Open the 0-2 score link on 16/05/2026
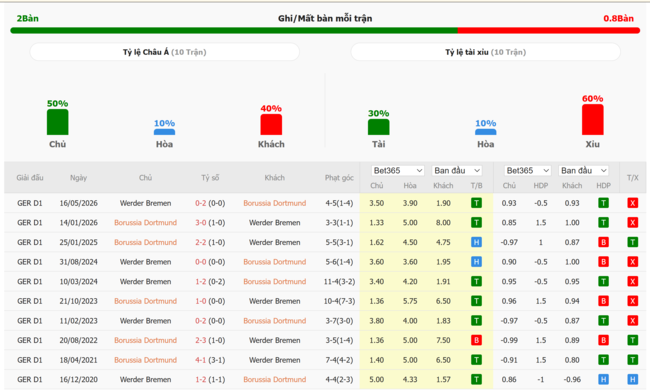650x391 pixels. coord(201,203)
